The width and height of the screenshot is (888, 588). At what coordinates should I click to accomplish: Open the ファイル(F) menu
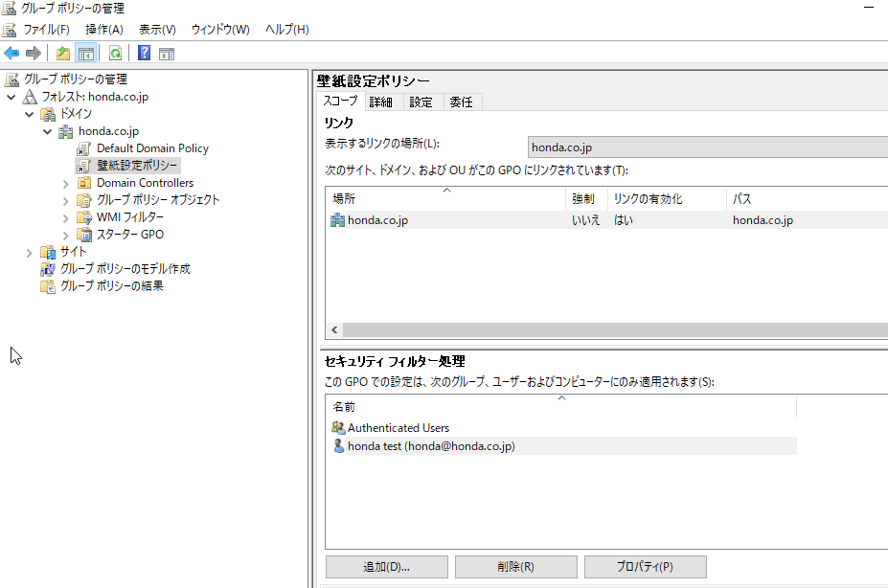pyautogui.click(x=46, y=30)
